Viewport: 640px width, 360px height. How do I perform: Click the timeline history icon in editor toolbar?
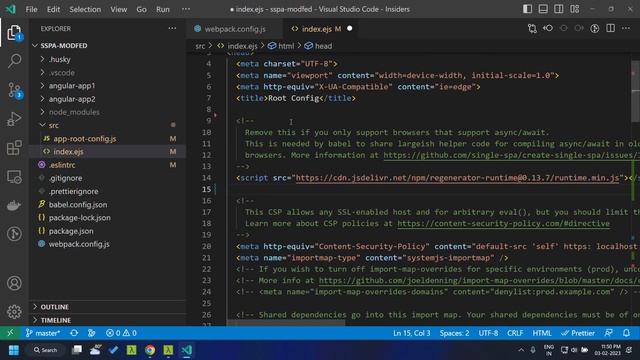click(595, 29)
